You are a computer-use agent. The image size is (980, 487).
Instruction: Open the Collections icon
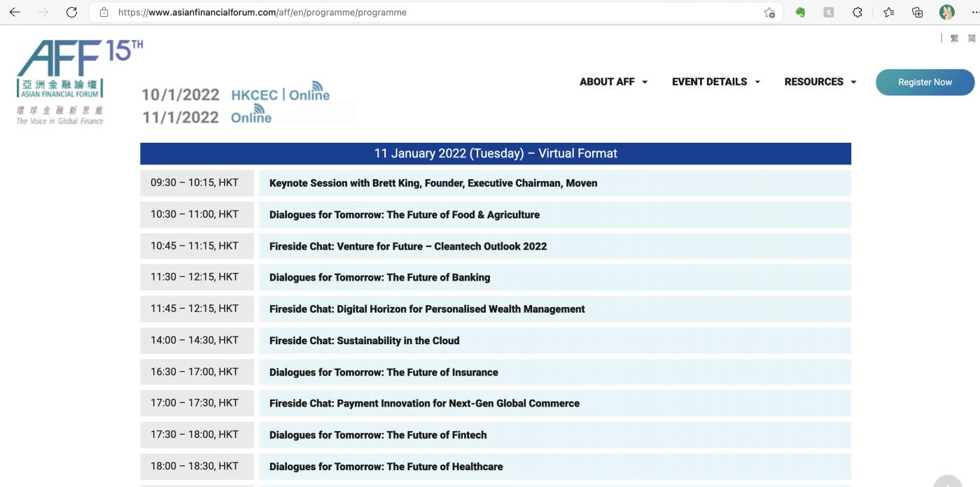point(918,12)
